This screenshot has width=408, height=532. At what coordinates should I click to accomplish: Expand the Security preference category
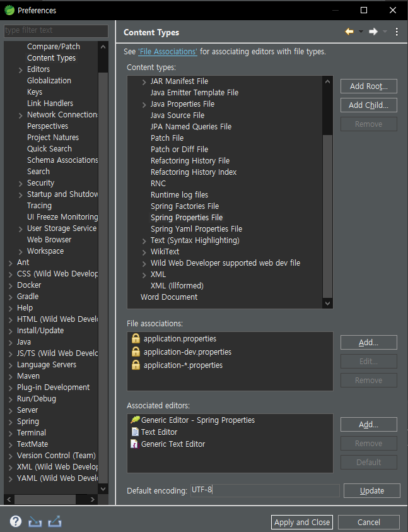(x=21, y=184)
